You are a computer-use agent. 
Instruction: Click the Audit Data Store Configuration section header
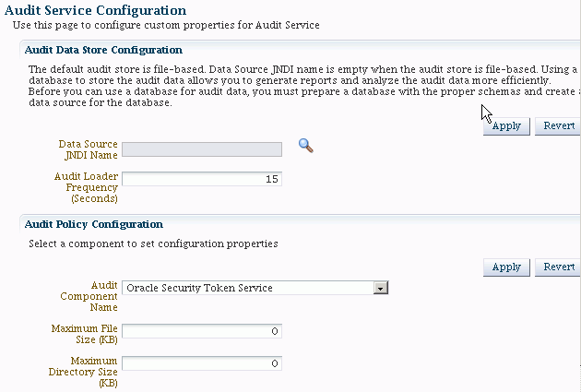point(103,50)
